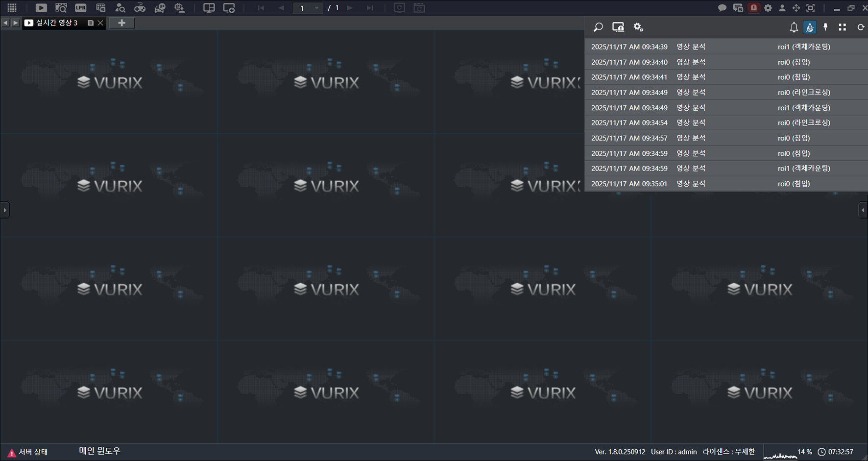868x461 pixels.
Task: Open the message history window icon
Action: tap(738, 8)
